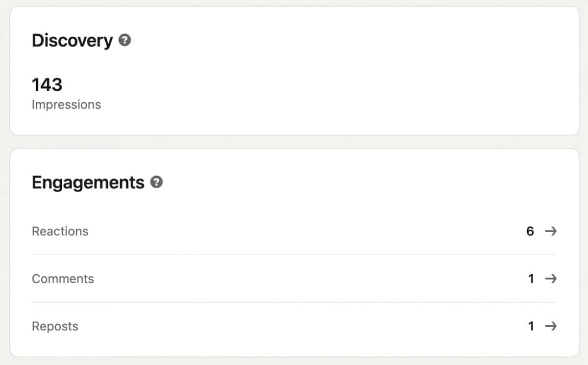The width and height of the screenshot is (588, 365).
Task: Click empty space inside the Discovery card
Action: [x=343, y=83]
